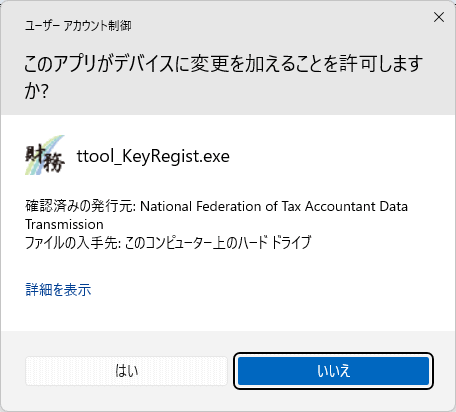
Task: Allow changes with the はい button
Action: tap(126, 371)
